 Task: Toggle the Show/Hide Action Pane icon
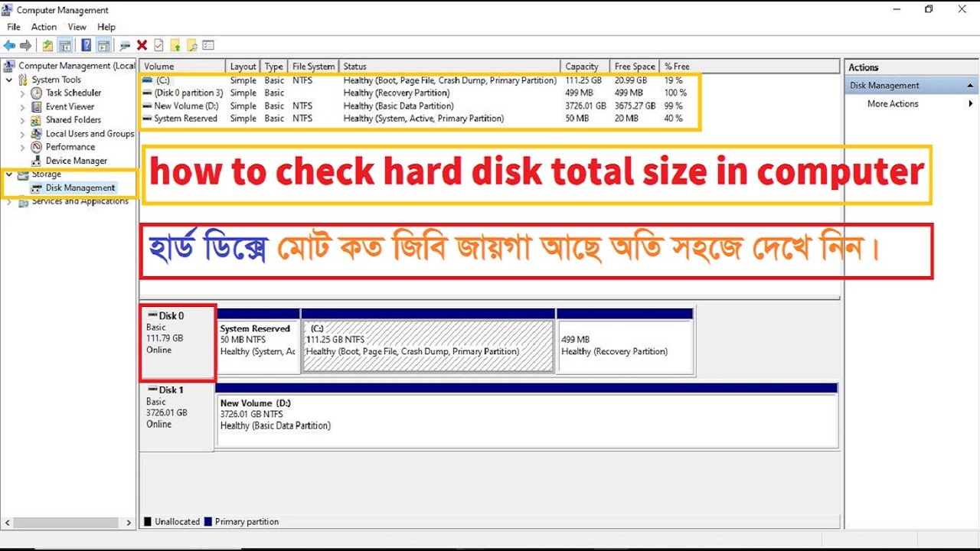103,46
